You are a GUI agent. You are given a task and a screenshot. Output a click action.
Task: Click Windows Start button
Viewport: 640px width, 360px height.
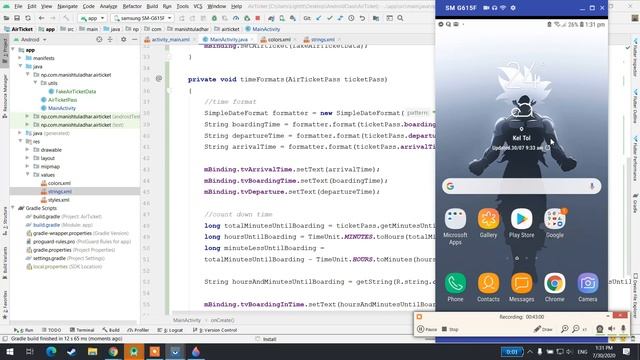tap(9, 351)
